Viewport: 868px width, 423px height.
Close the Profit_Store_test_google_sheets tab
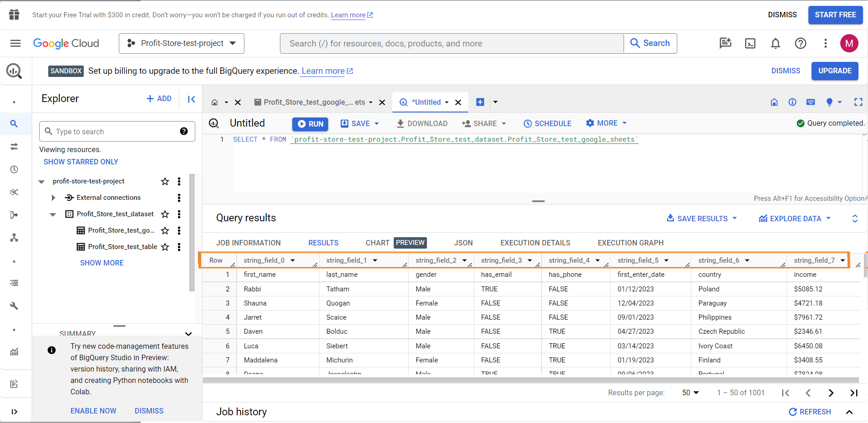click(x=382, y=102)
